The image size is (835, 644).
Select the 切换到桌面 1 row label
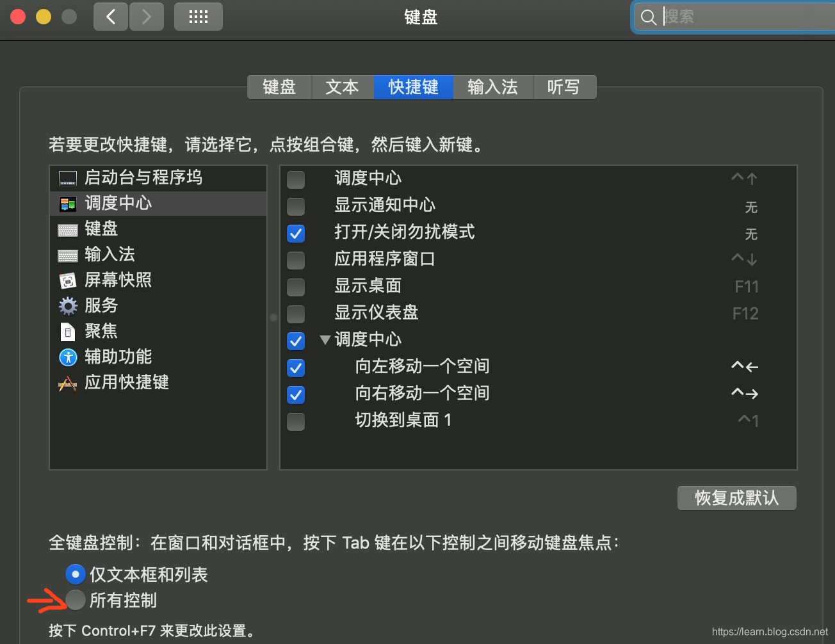[x=403, y=420]
